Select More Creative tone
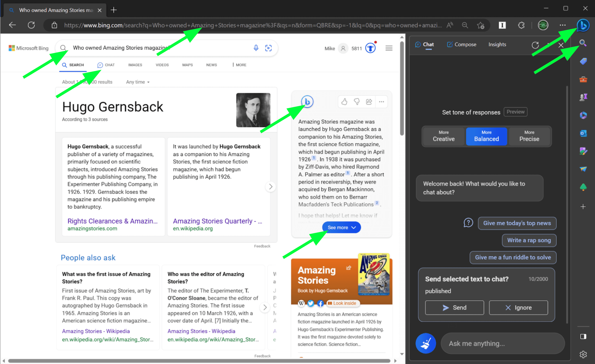This screenshot has height=364, width=595. [x=444, y=136]
